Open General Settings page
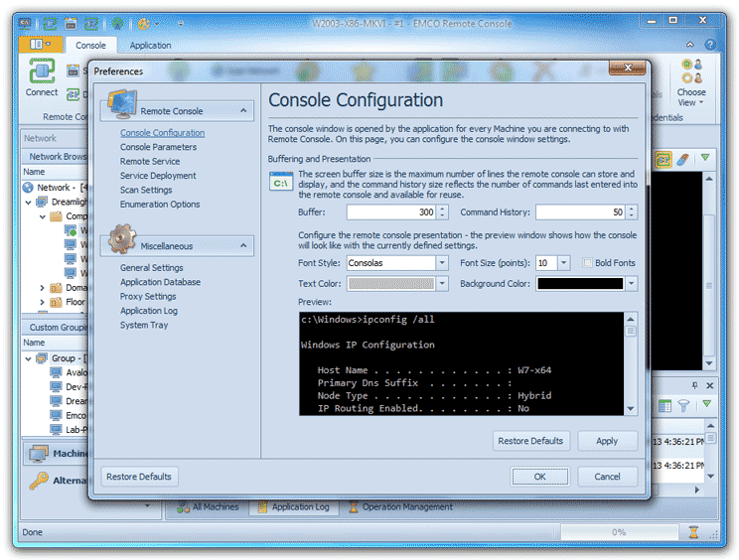 tap(152, 268)
